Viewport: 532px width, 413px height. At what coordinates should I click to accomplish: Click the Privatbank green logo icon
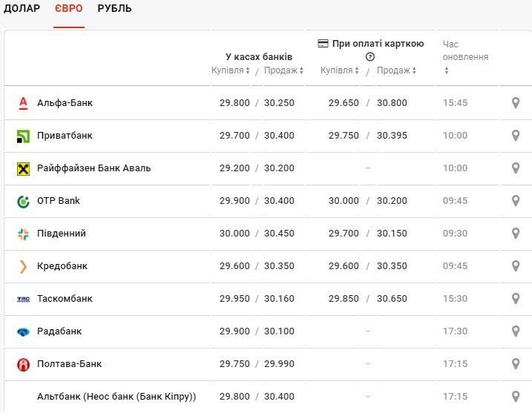pos(23,136)
